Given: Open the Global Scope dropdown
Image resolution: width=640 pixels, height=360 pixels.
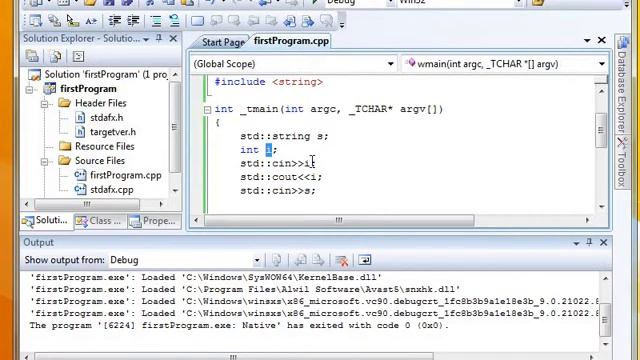Looking at the screenshot, I should [390, 64].
